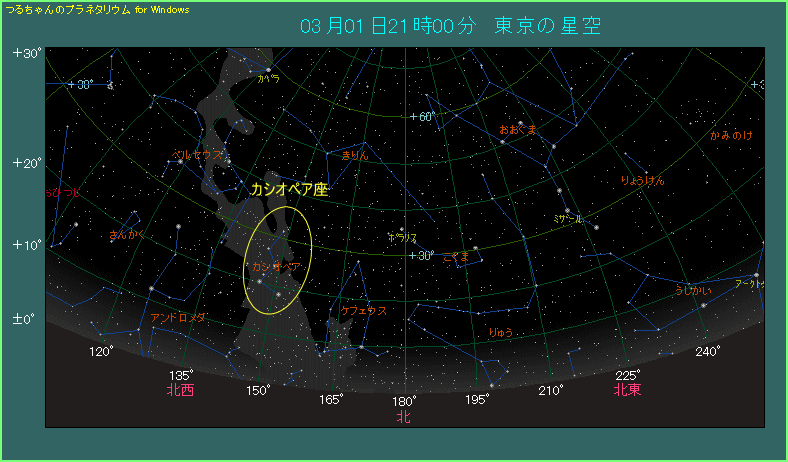Click the ペルセウス constellation label
The image size is (788, 462).
click(199, 155)
